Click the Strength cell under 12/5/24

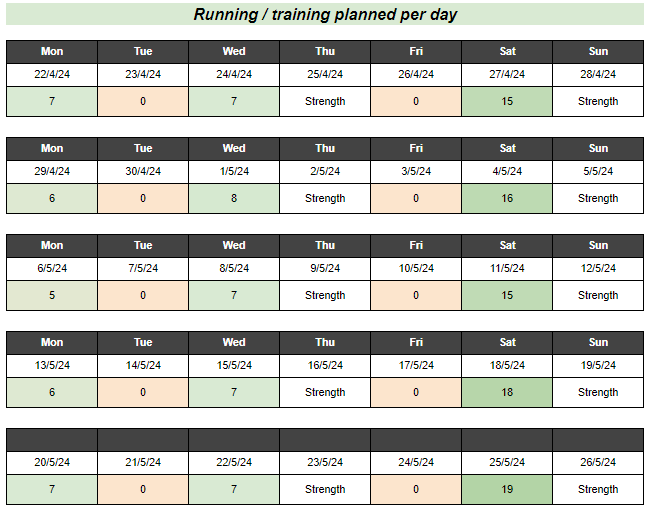(598, 295)
